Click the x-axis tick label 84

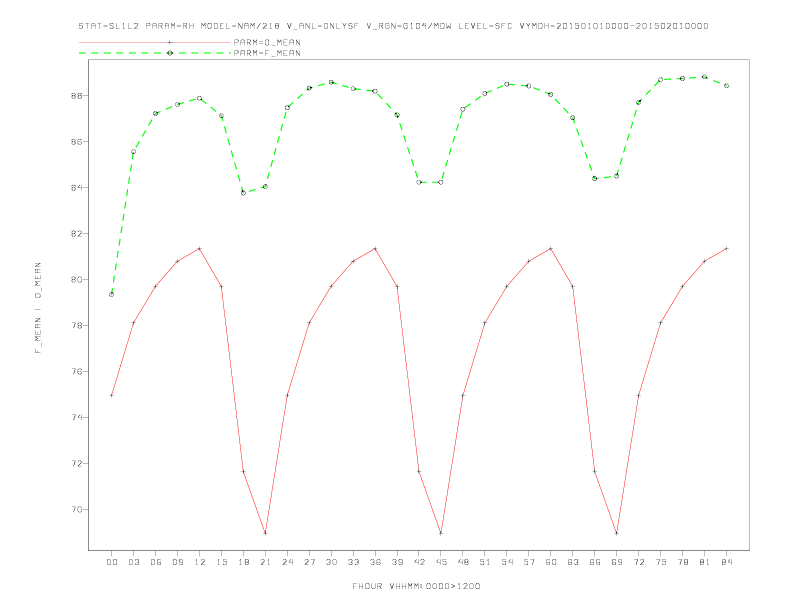point(726,562)
